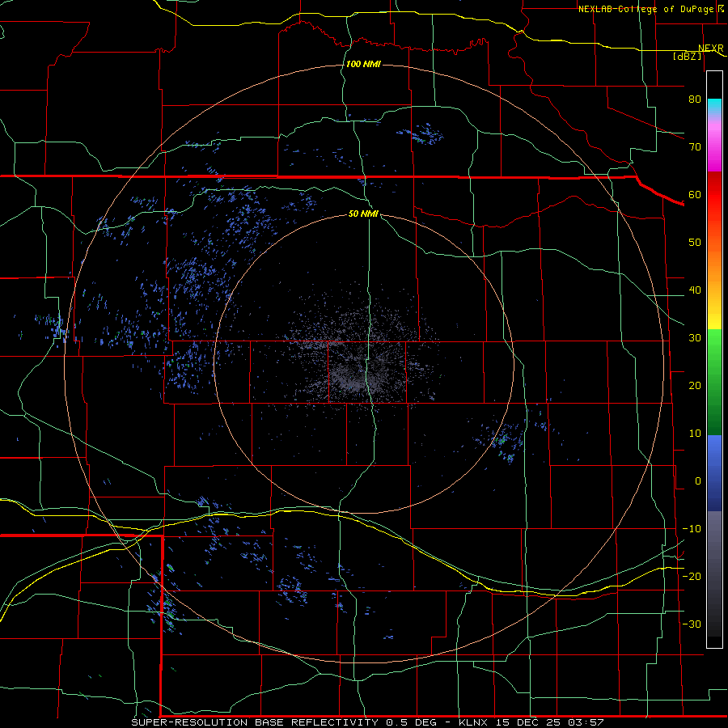Pick the yellow band of the color bar

(x=714, y=321)
